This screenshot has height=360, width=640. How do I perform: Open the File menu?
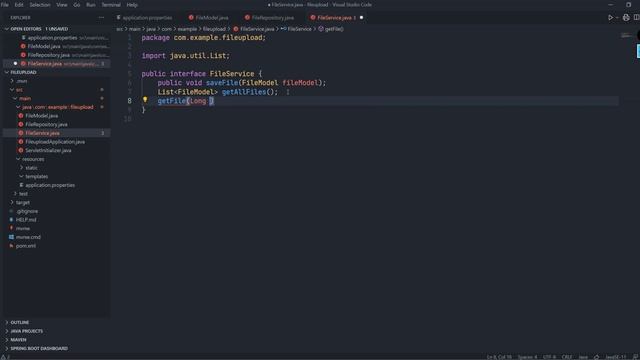click(x=5, y=5)
